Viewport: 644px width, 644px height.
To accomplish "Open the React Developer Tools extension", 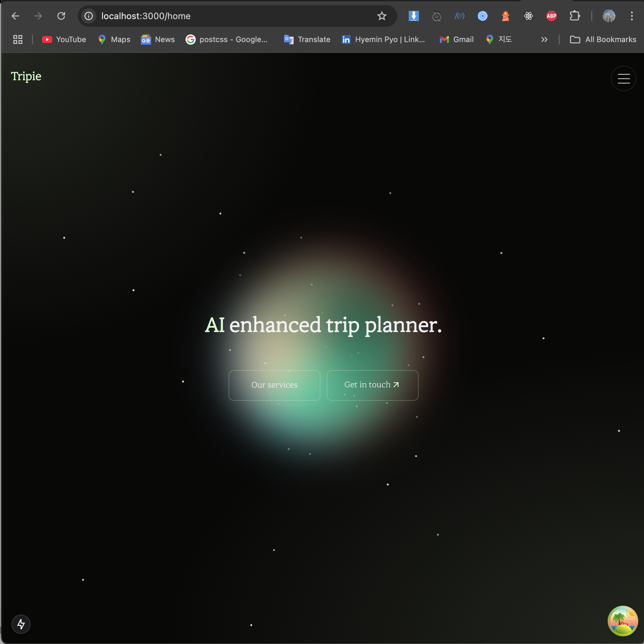I will coord(528,16).
